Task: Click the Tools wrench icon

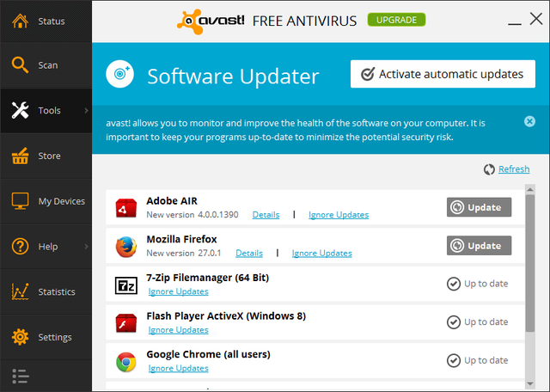Action: tap(20, 110)
